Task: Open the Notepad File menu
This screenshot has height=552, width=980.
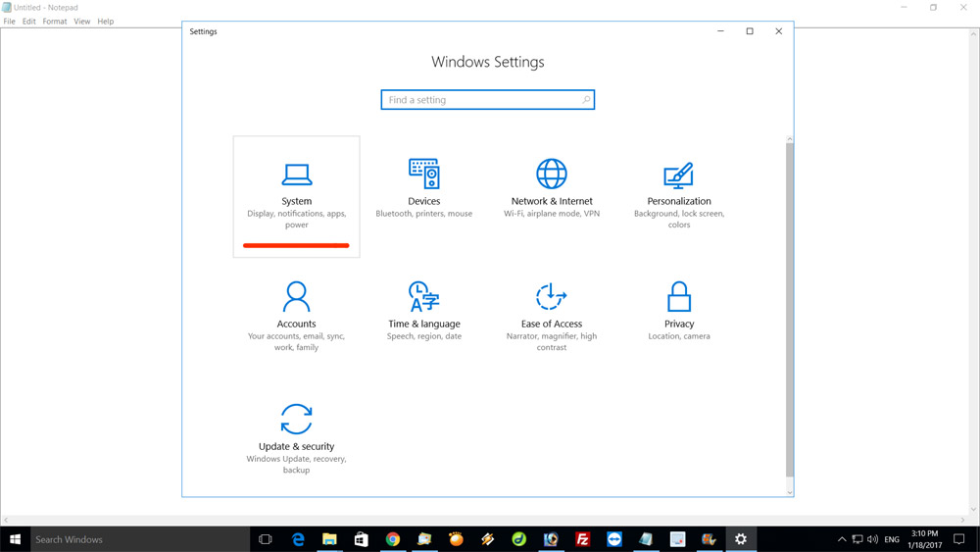Action: pyautogui.click(x=10, y=22)
